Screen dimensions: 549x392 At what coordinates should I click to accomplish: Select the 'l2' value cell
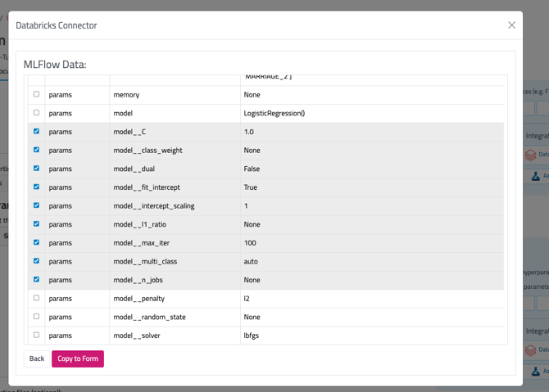tap(372, 299)
